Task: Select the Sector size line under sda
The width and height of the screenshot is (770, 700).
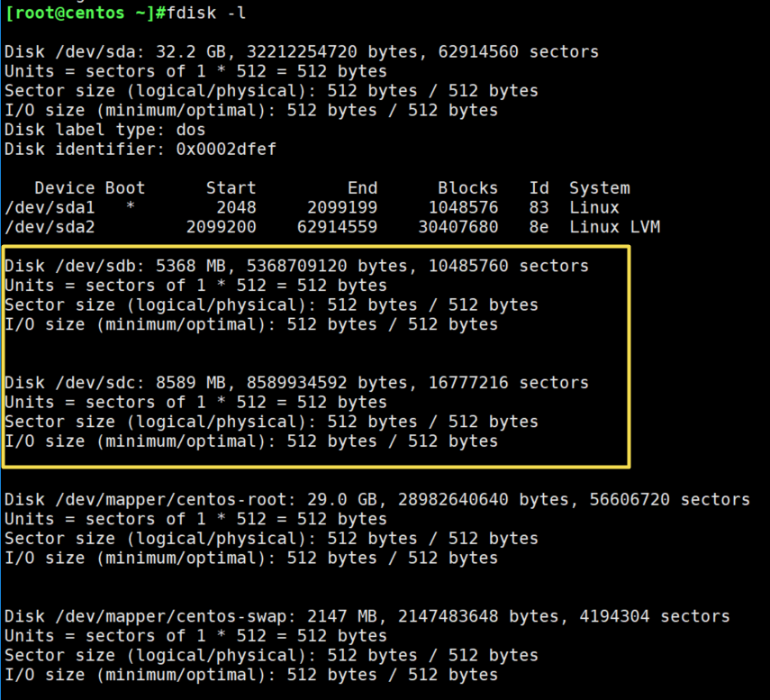Action: pyautogui.click(x=225, y=90)
